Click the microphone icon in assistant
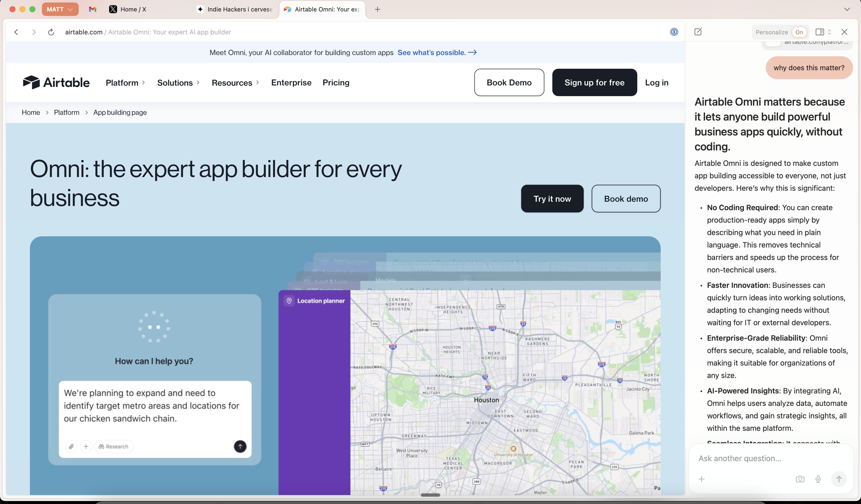 click(x=818, y=479)
